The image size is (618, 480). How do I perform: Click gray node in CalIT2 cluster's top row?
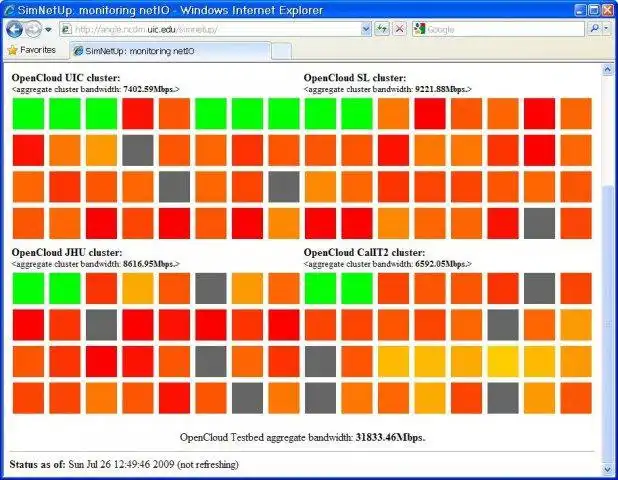[539, 288]
